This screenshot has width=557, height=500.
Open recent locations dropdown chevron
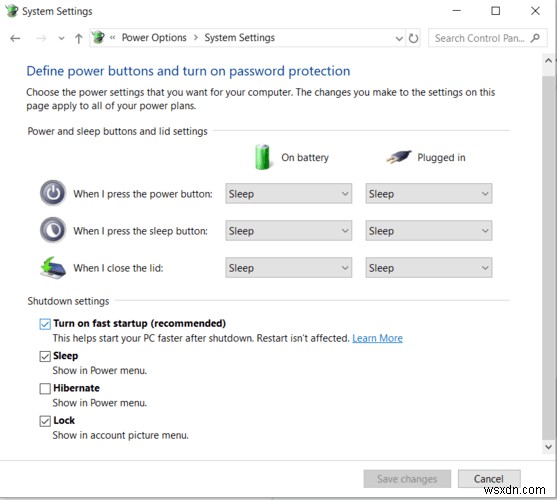pyautogui.click(x=61, y=38)
